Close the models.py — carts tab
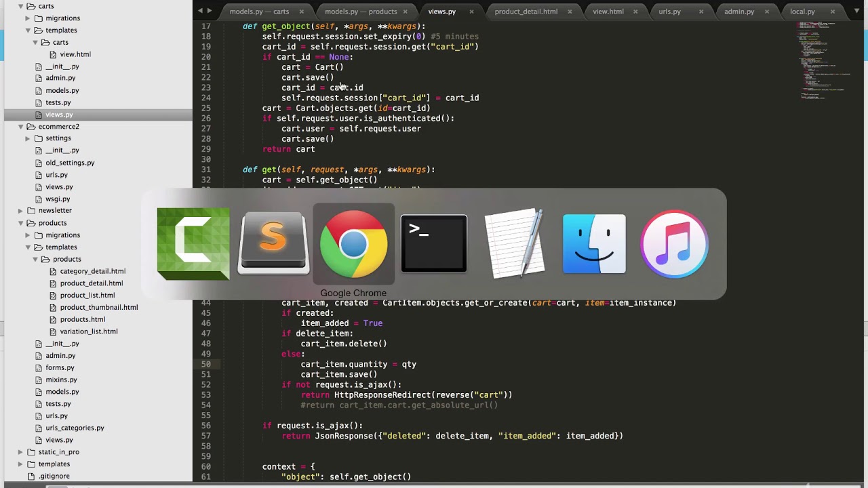The image size is (868, 488). (302, 12)
